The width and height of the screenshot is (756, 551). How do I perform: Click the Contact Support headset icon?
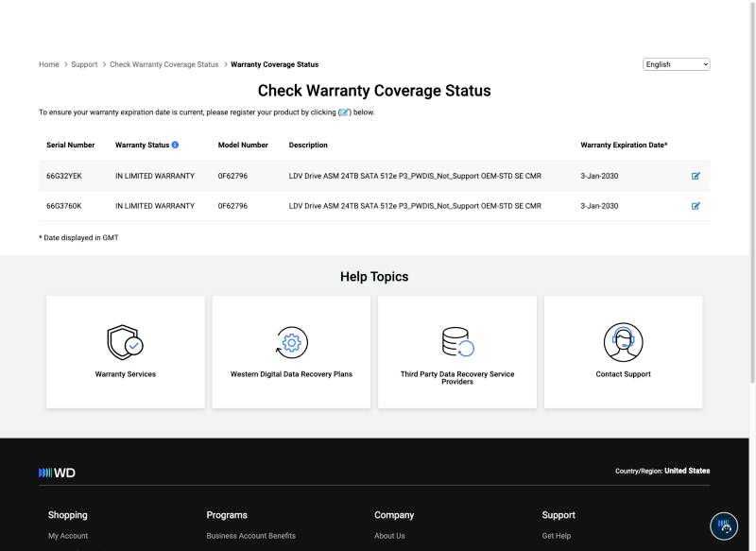(623, 342)
